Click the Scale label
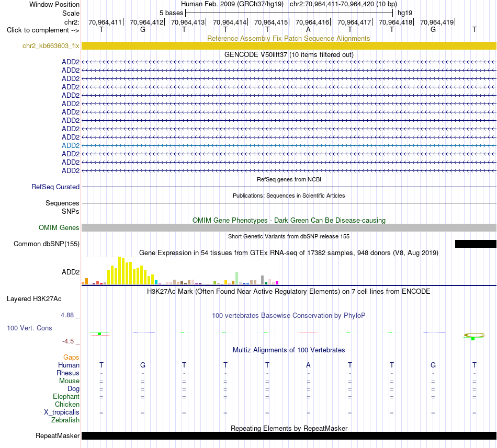 pyautogui.click(x=71, y=14)
